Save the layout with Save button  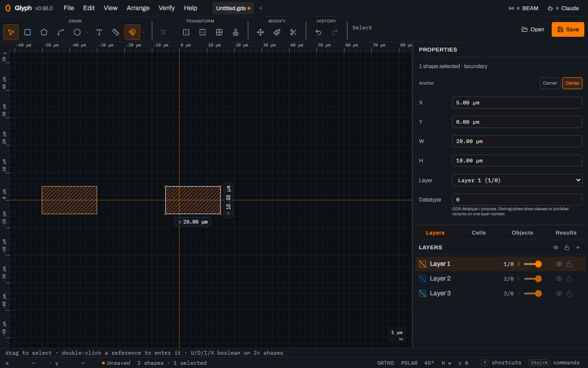click(x=568, y=29)
